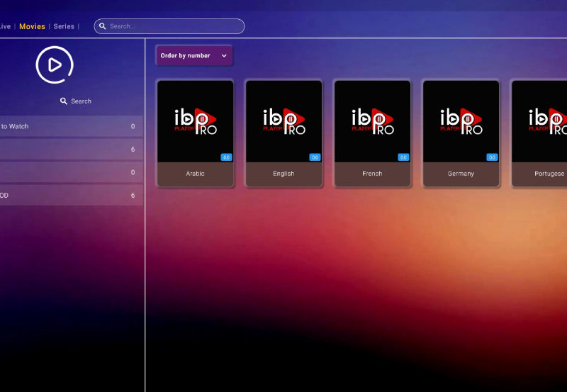This screenshot has width=567, height=392.
Task: Select the Movies tab
Action: click(x=32, y=26)
